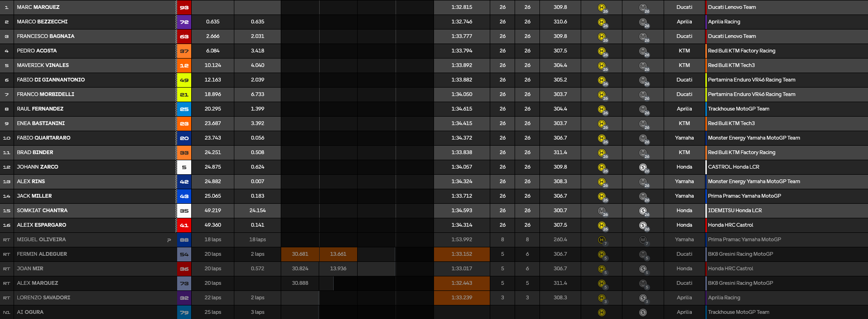Click Marco Bezzecchi's medium rear tyre icon
Screen dimensions: 868x319
(643, 22)
